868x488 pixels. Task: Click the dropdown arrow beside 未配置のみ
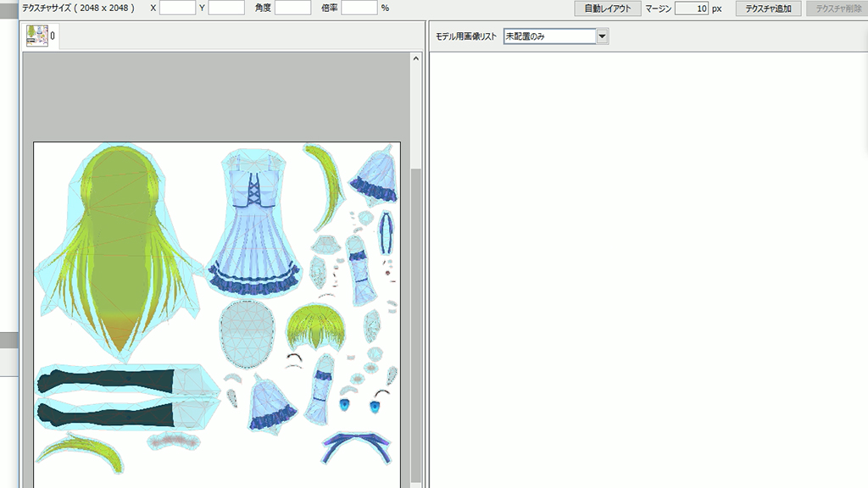602,36
